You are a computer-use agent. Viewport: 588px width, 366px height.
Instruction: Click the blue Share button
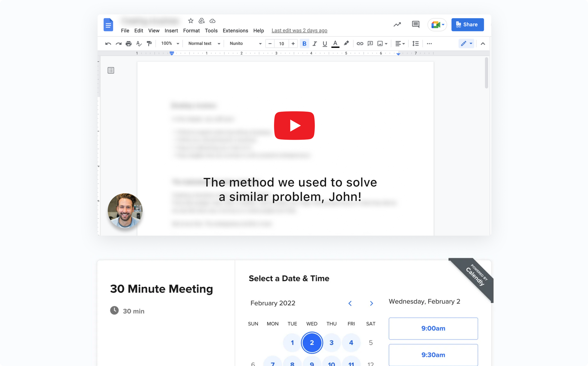click(467, 25)
